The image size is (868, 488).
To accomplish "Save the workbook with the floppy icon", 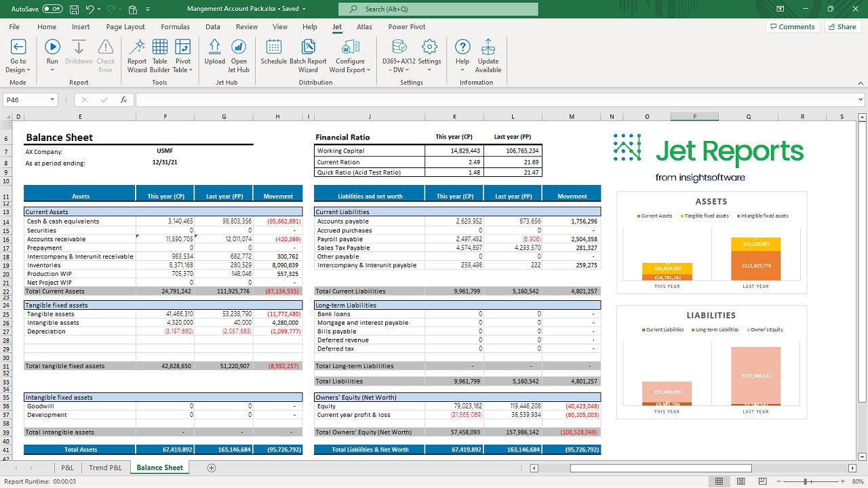I will click(x=73, y=9).
